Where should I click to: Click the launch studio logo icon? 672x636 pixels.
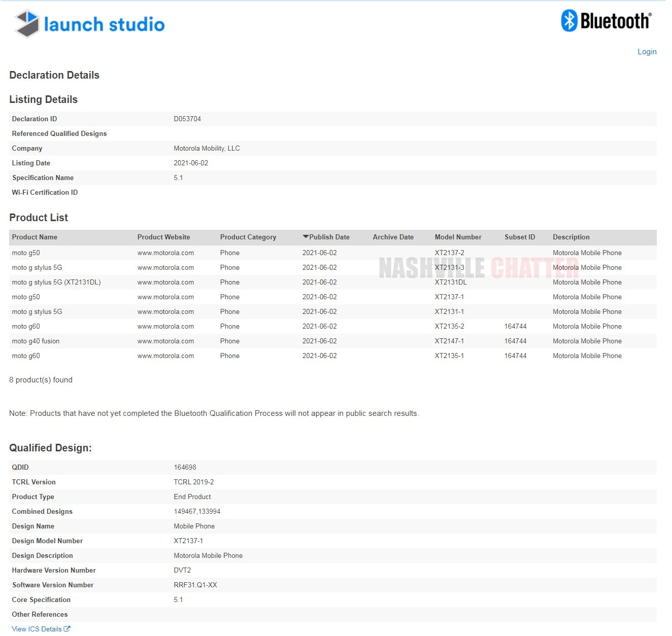[x=27, y=24]
